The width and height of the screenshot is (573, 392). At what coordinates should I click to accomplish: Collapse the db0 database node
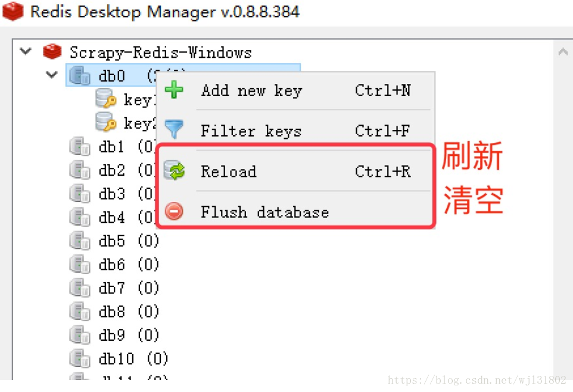52,75
